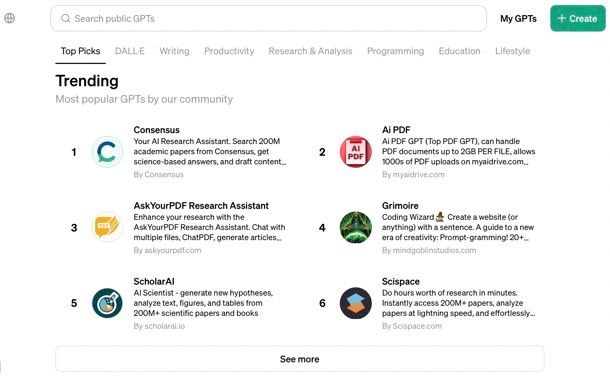Click the Grimoire Coding Wizard description
610x381 pixels.
[458, 227]
